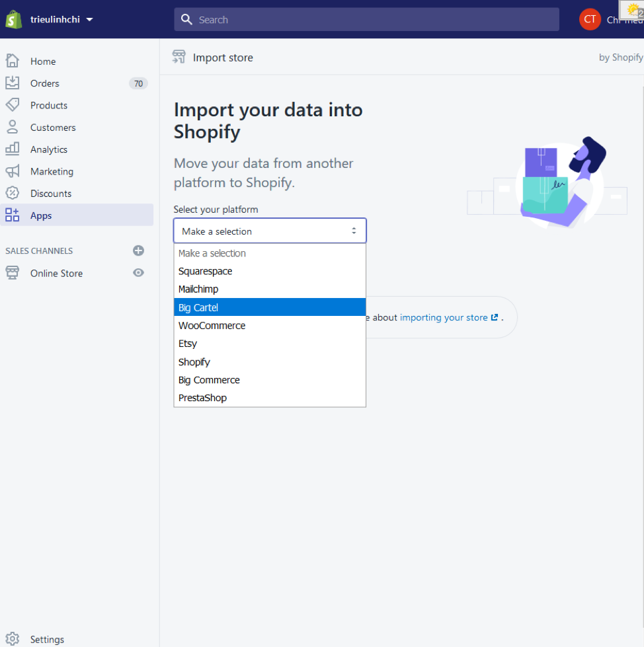Open the Select your platform dropdown
This screenshot has height=647, width=644.
point(270,231)
